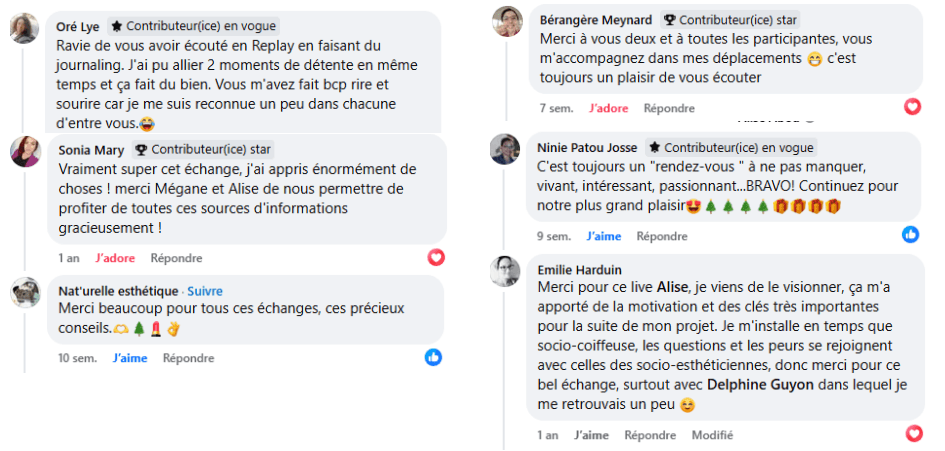Click heart reaction on Bérangère Meynard's comment
Image resolution: width=945 pixels, height=451 pixels.
pos(912,107)
